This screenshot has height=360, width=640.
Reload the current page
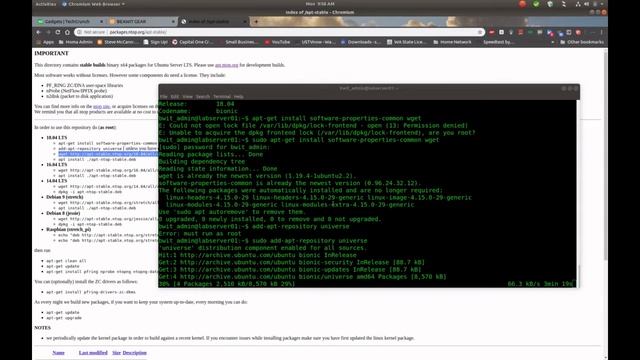point(58,32)
